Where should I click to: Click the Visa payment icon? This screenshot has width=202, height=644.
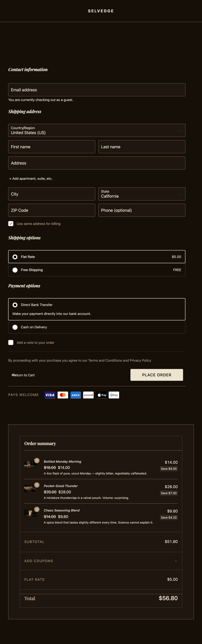pos(50,395)
